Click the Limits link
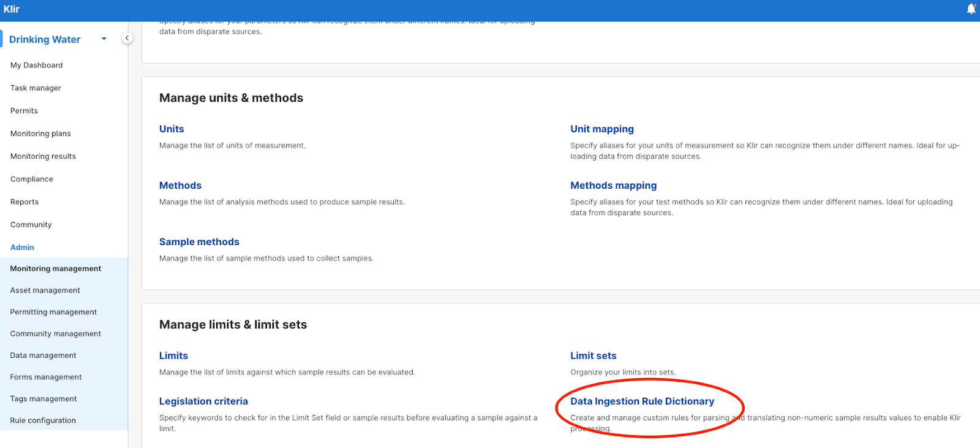 173,355
